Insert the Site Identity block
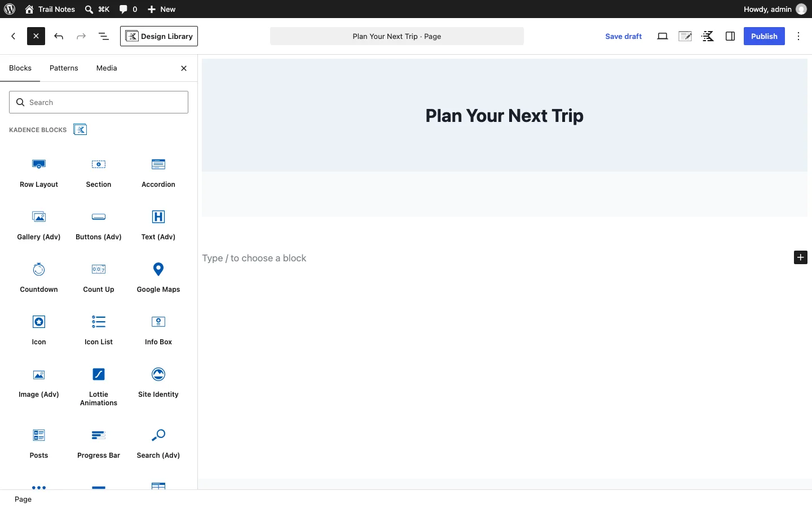The image size is (812, 508). click(158, 383)
